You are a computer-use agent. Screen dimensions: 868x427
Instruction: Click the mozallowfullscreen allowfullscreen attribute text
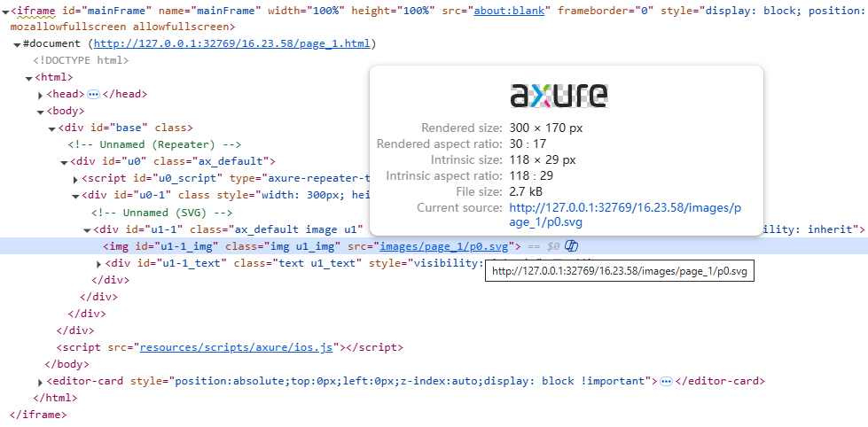pyautogui.click(x=118, y=27)
